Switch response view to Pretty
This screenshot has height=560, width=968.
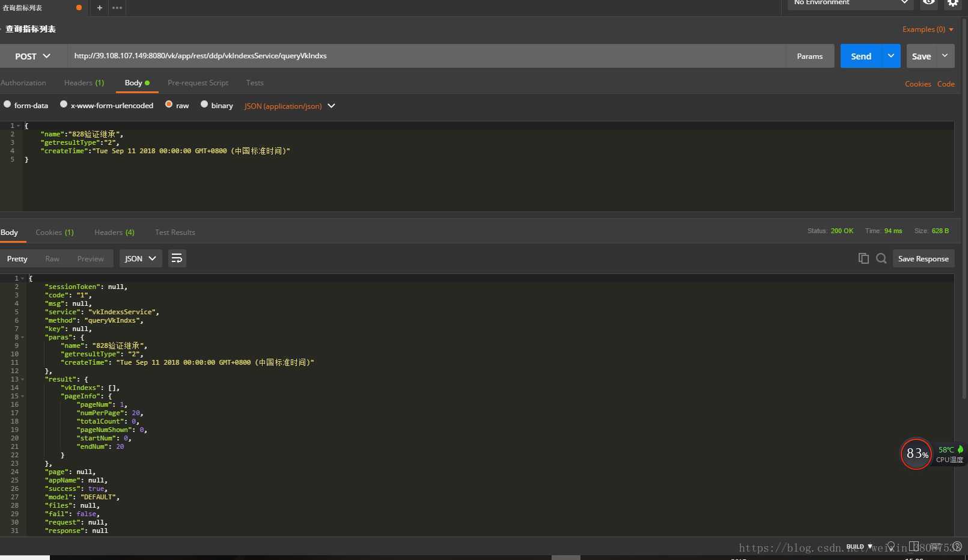point(17,258)
